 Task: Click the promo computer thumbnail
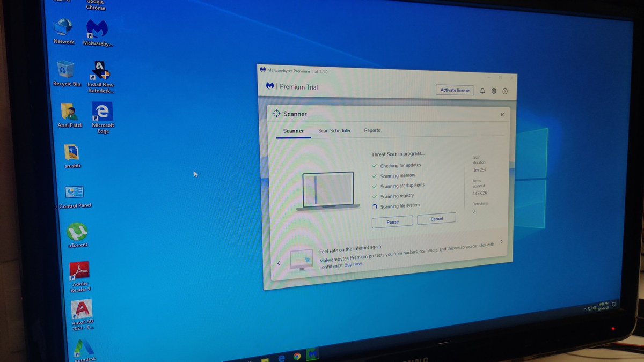[x=301, y=260]
